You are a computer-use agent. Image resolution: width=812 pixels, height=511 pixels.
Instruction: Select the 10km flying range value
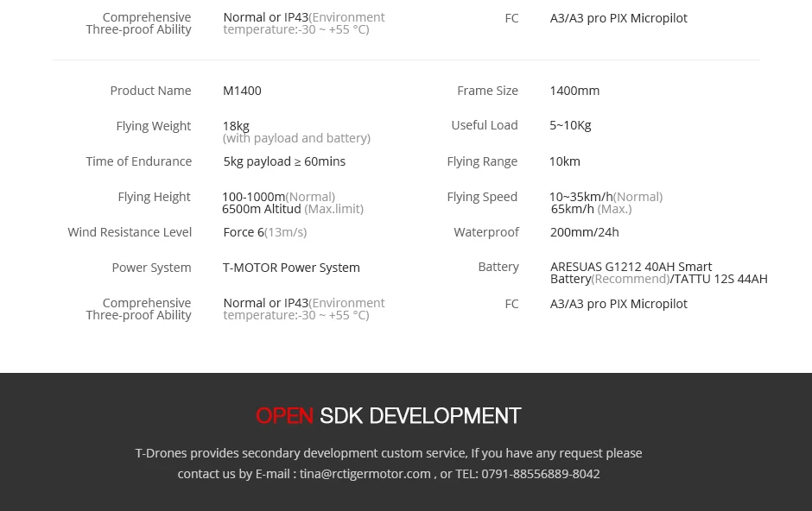[564, 161]
